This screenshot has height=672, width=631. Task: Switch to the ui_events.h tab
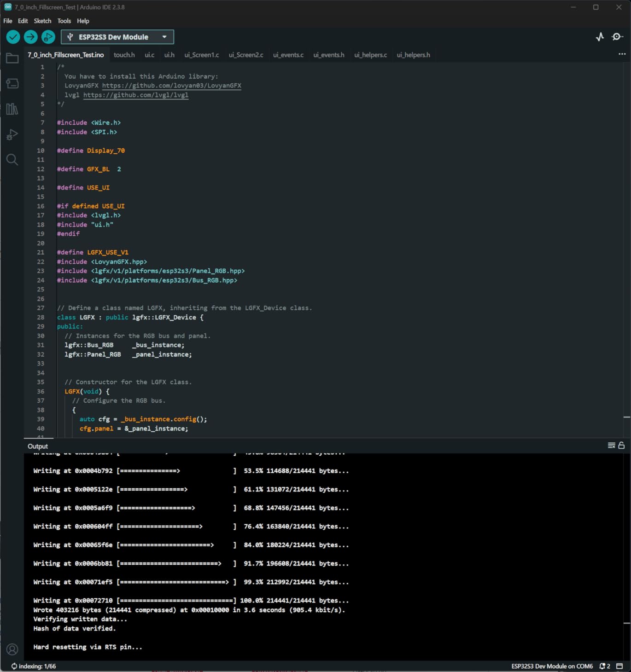tap(329, 55)
